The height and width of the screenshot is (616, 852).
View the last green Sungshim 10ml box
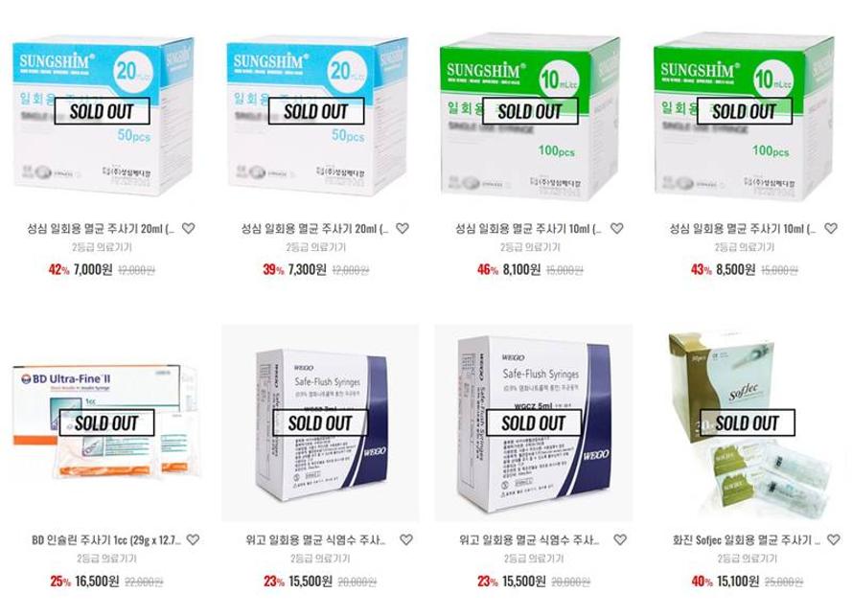coord(744,115)
